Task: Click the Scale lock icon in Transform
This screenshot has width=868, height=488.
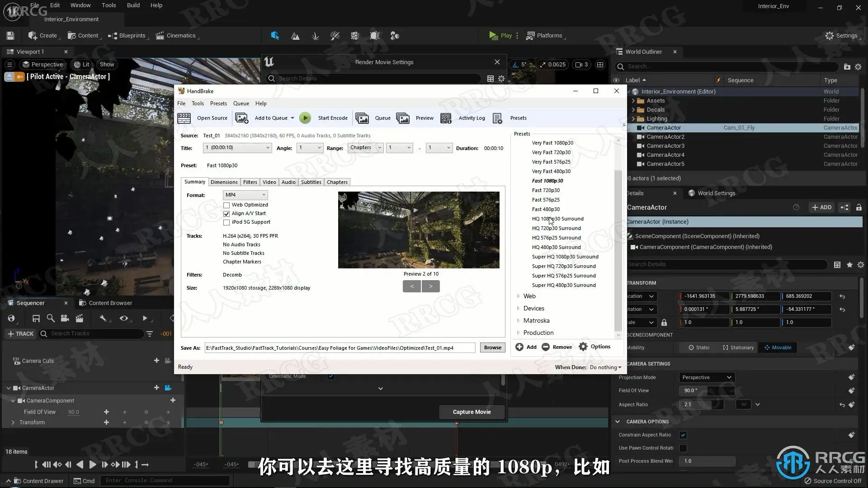Action: 664,323
